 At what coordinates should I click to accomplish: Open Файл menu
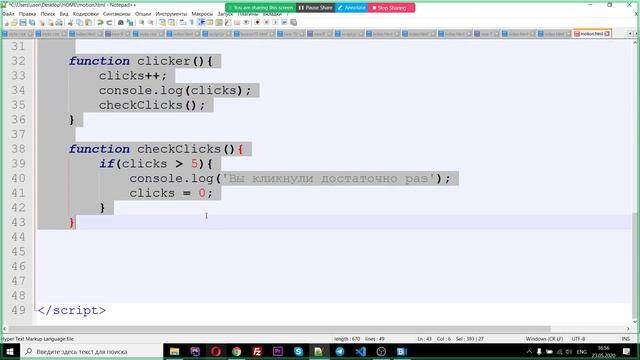point(8,14)
